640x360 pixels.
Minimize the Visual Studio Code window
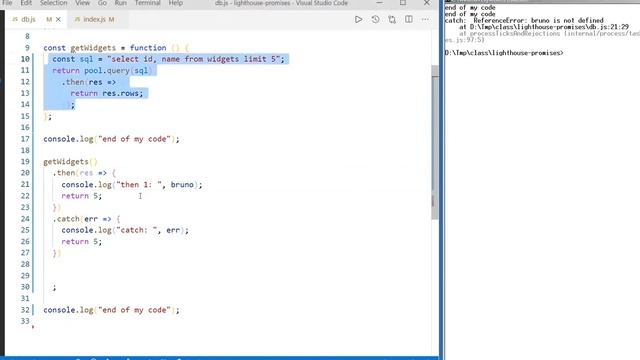coord(379,3)
